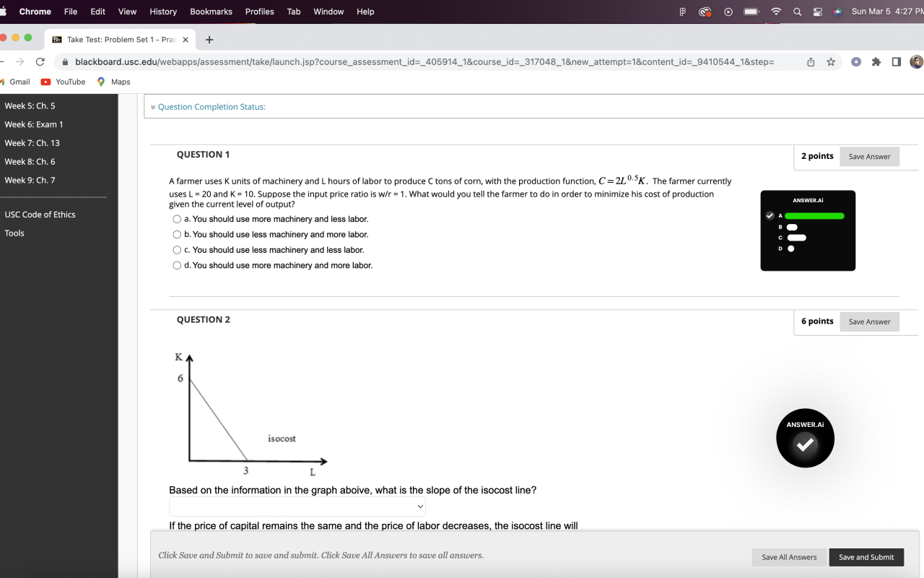This screenshot has height=578, width=924.
Task: Select option b: less machinery and more labor
Action: [x=177, y=234]
